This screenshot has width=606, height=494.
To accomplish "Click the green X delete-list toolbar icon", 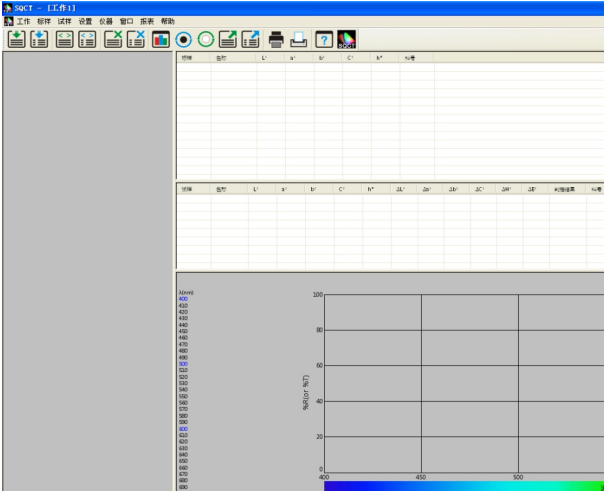I will [114, 39].
